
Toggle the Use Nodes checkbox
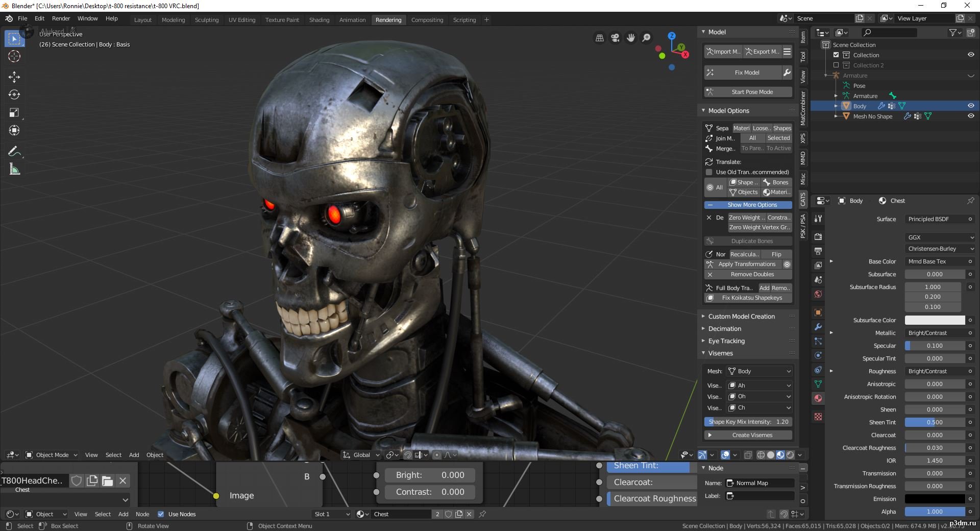[161, 514]
